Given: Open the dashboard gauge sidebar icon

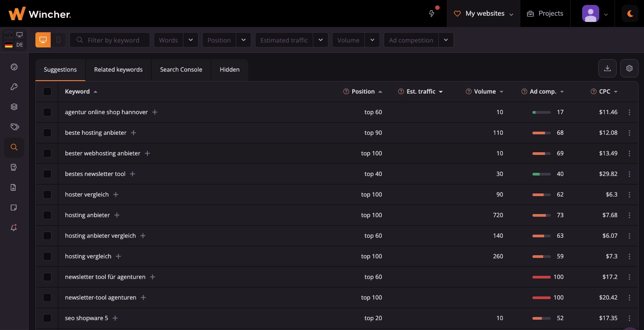Looking at the screenshot, I should click(x=14, y=67).
